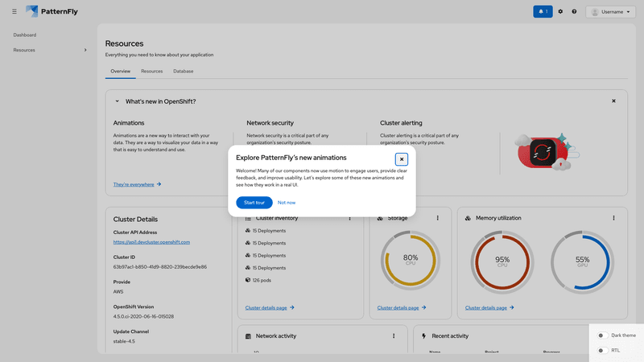Viewport: 644px width, 362px height.
Task: Open Memory utilization kebab menu
Action: click(x=613, y=218)
